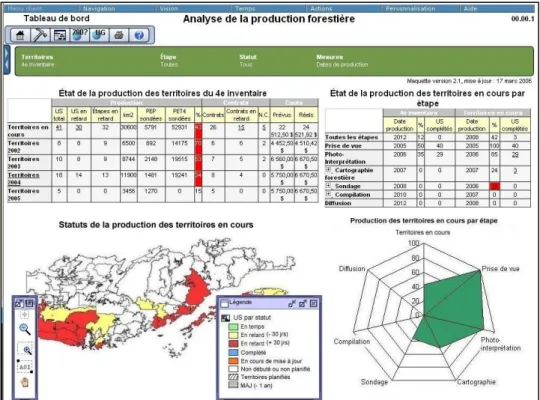The image size is (540, 400).
Task: Click the En cours de mise à jour swatch
Action: (233, 361)
